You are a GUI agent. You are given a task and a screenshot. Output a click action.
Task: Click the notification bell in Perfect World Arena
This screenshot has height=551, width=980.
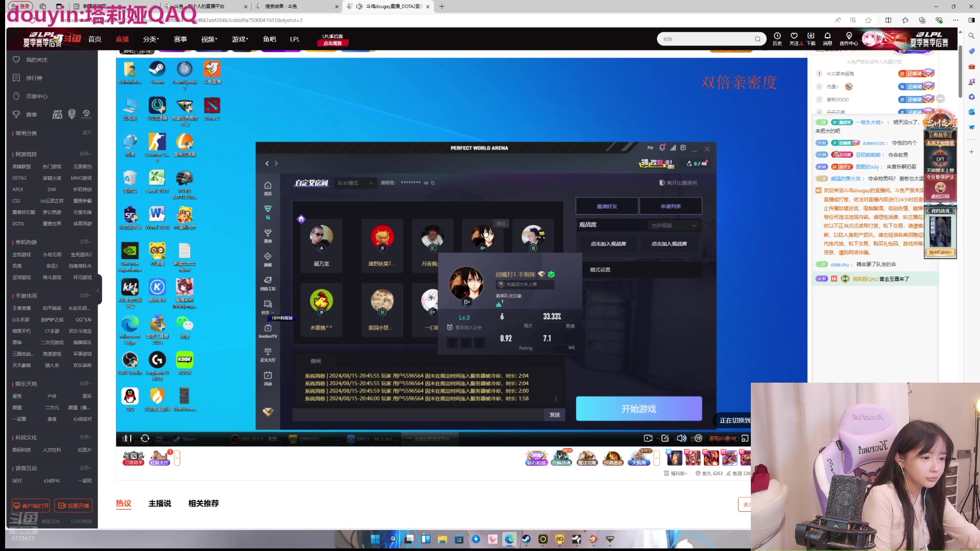pyautogui.click(x=662, y=147)
